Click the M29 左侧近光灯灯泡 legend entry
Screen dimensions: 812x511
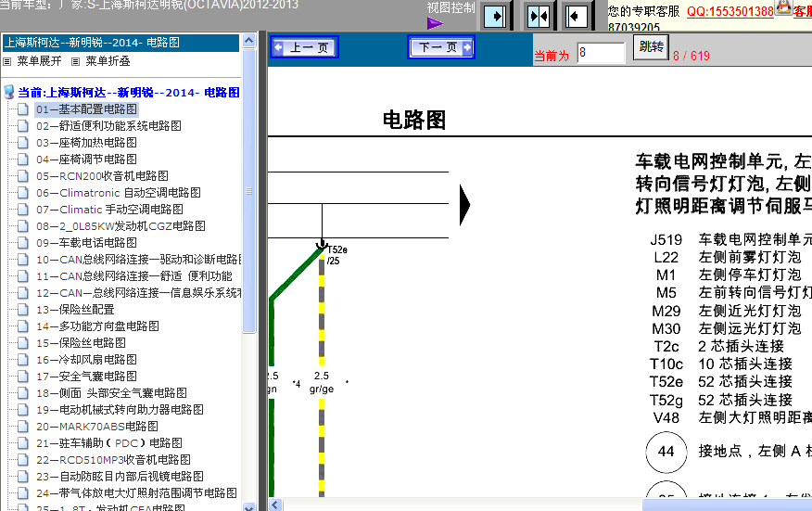coord(726,311)
